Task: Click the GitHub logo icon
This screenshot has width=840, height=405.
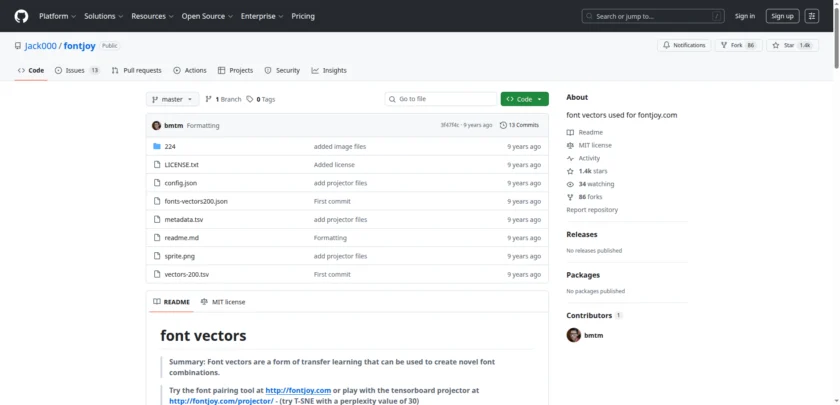Action: 21,16
